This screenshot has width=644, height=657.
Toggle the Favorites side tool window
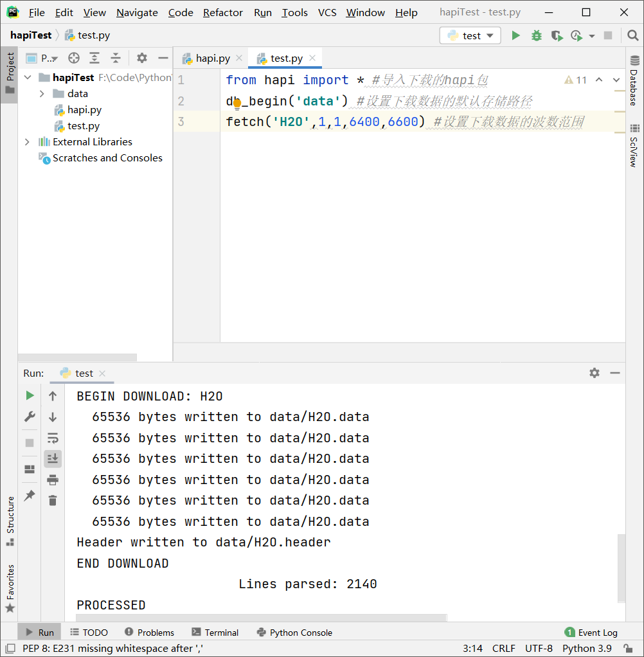[x=10, y=588]
